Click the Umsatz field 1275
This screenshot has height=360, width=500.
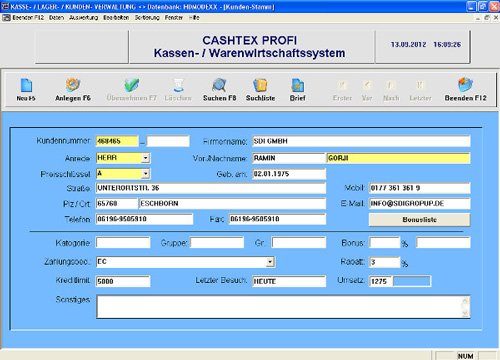(381, 281)
